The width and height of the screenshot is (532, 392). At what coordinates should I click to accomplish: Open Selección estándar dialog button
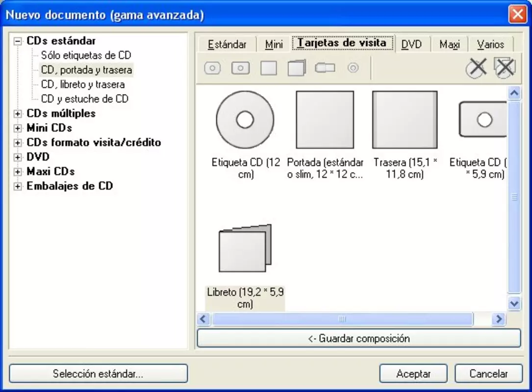[99, 374]
